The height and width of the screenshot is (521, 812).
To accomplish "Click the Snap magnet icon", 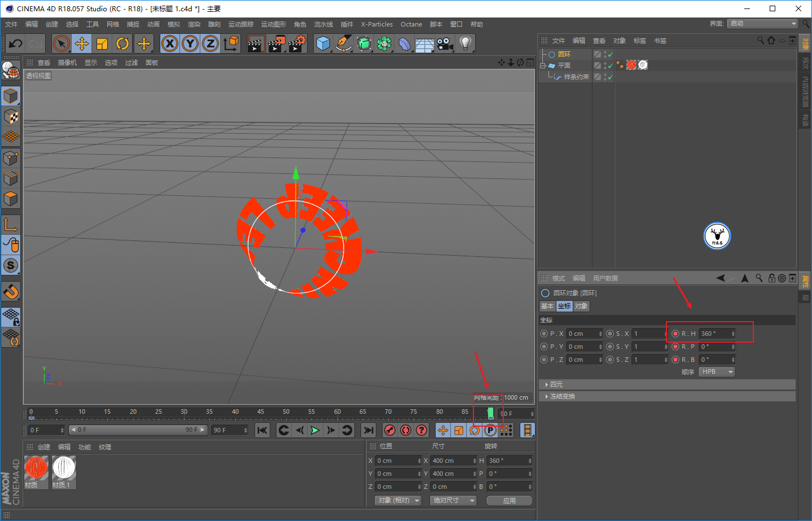I will 11,292.
